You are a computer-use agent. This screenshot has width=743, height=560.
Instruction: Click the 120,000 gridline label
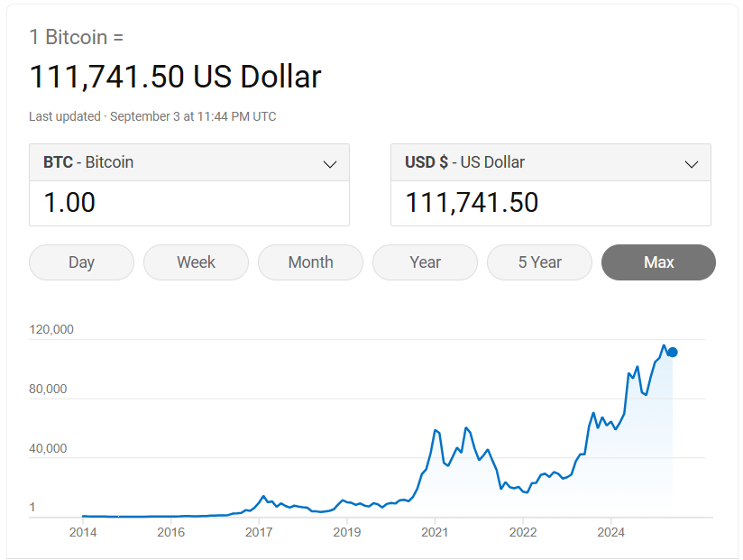point(51,329)
